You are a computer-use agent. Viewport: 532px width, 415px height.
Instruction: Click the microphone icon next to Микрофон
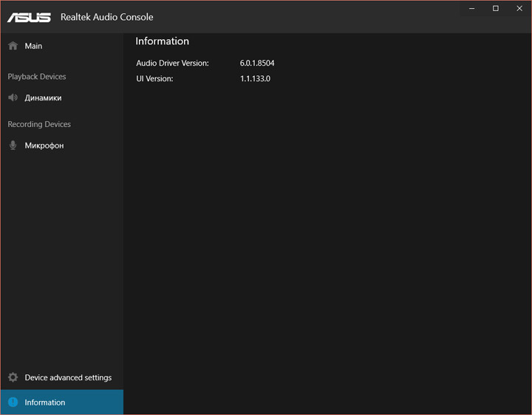click(13, 145)
